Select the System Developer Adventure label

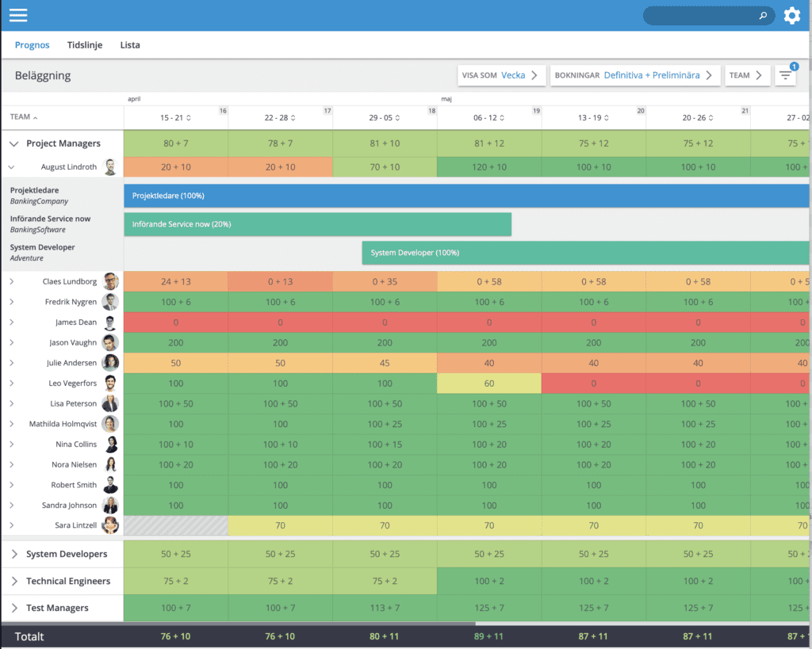tap(43, 253)
